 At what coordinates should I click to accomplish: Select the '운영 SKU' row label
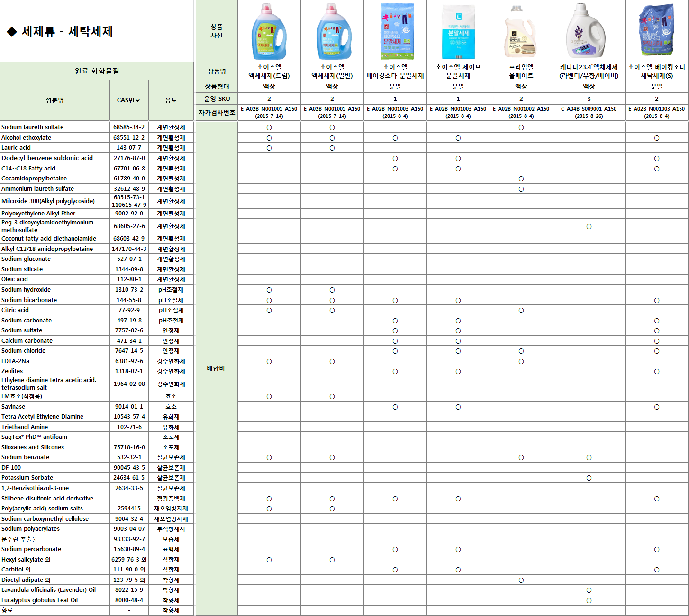(217, 99)
